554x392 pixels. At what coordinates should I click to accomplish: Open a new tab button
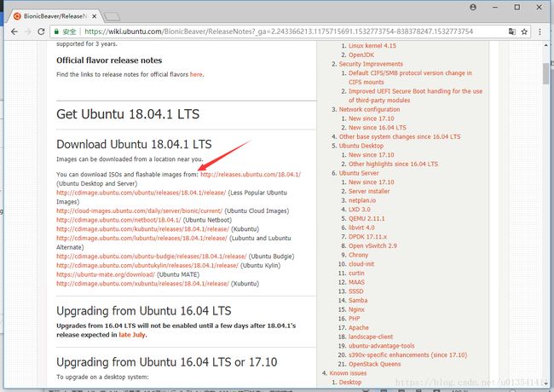[113, 16]
